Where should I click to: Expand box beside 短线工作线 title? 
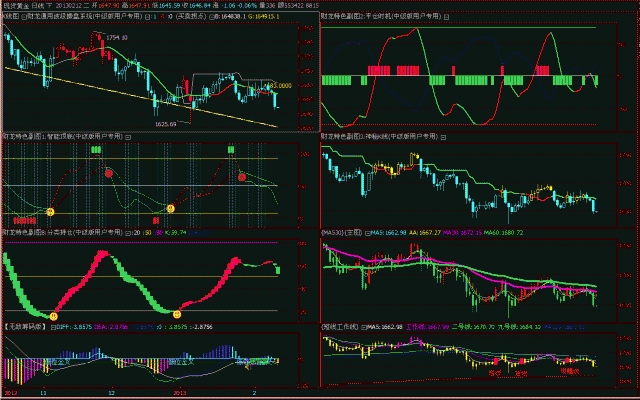coord(362,326)
